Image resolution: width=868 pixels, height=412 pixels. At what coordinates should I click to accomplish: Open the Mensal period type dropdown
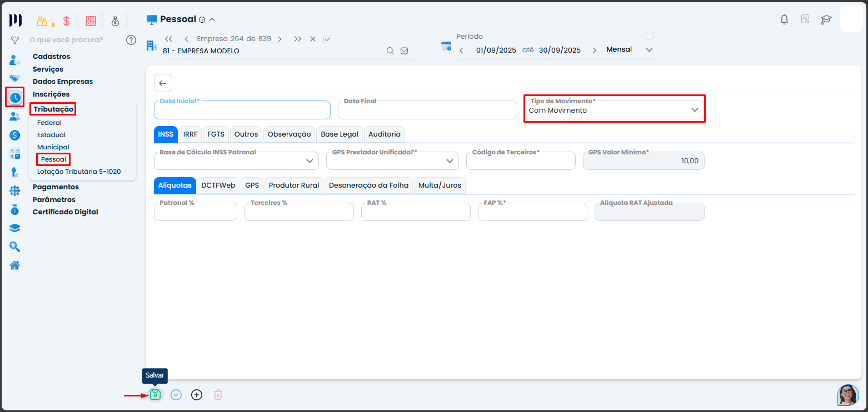click(629, 50)
